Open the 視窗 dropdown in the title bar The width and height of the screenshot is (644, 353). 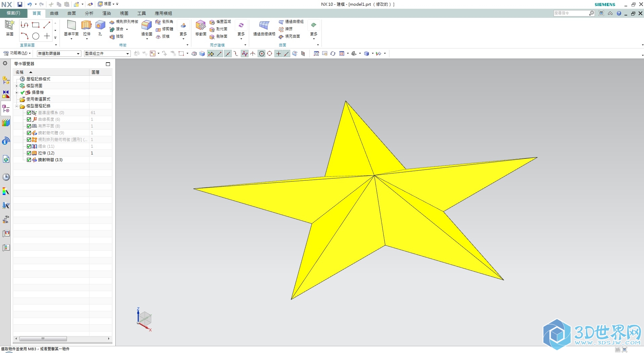(x=108, y=4)
